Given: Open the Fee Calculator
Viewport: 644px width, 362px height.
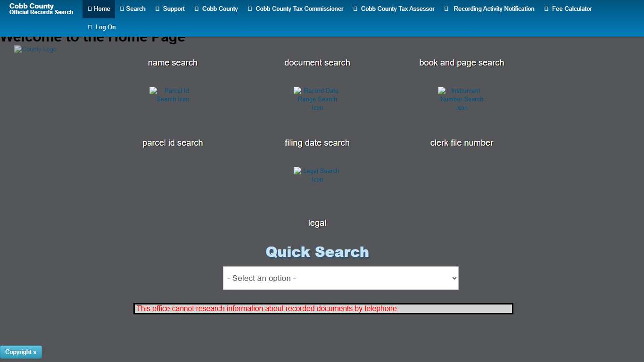Looking at the screenshot, I should click(x=568, y=8).
